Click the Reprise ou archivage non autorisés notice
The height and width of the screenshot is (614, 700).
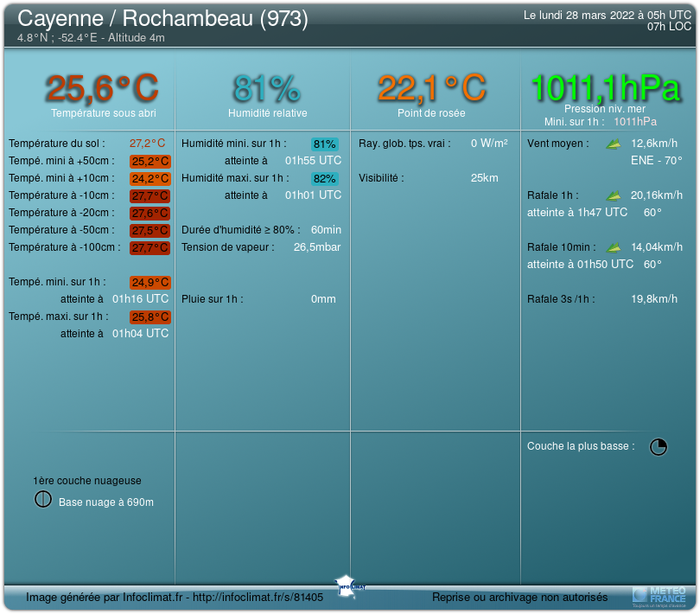coord(519,597)
